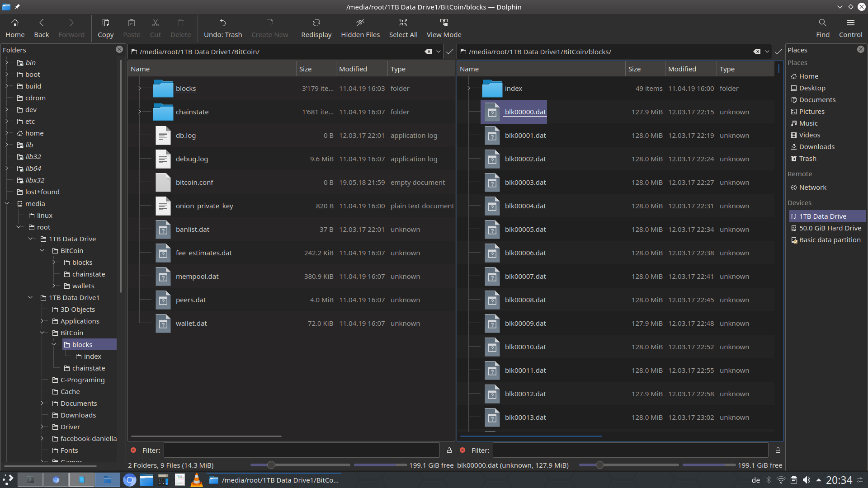Sort right pane by Type column
This screenshot has height=488, width=868.
tap(745, 69)
